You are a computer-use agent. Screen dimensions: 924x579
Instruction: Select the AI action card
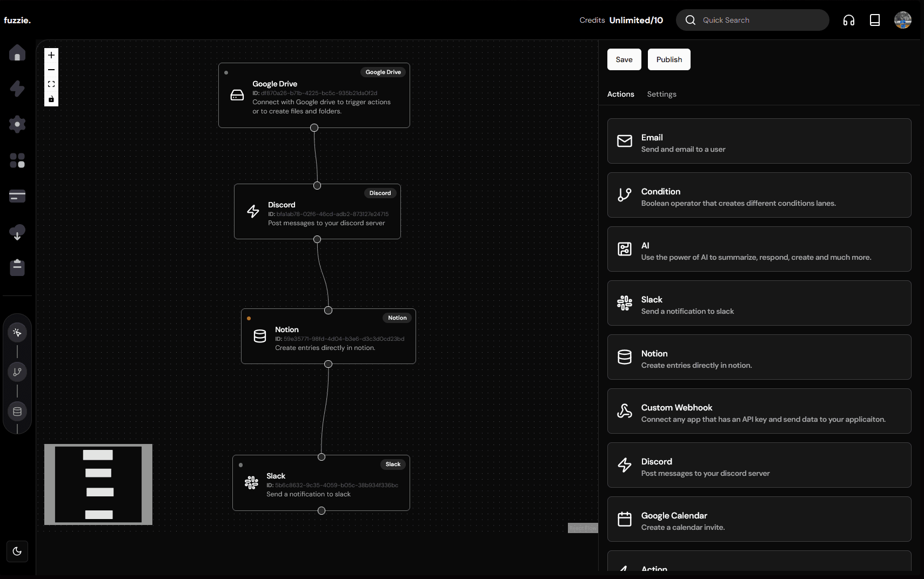pyautogui.click(x=759, y=249)
